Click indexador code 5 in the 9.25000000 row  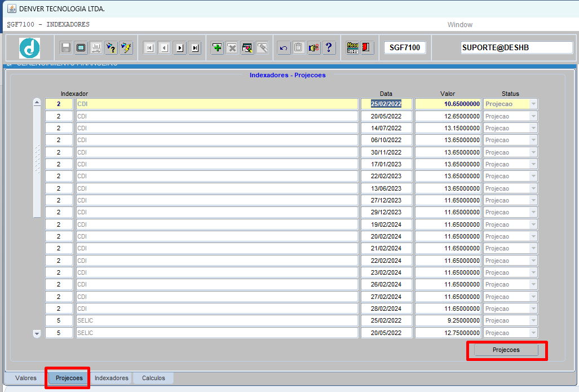pyautogui.click(x=59, y=321)
